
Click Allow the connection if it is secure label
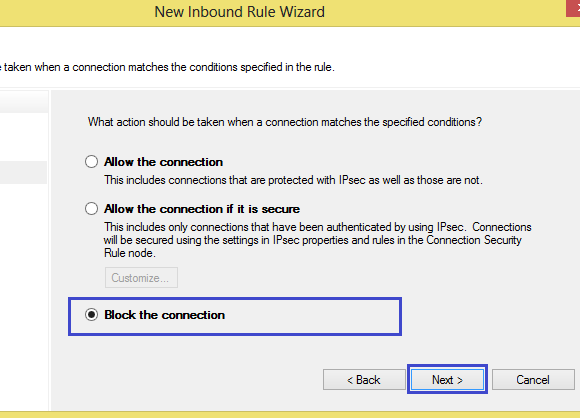[x=202, y=209]
